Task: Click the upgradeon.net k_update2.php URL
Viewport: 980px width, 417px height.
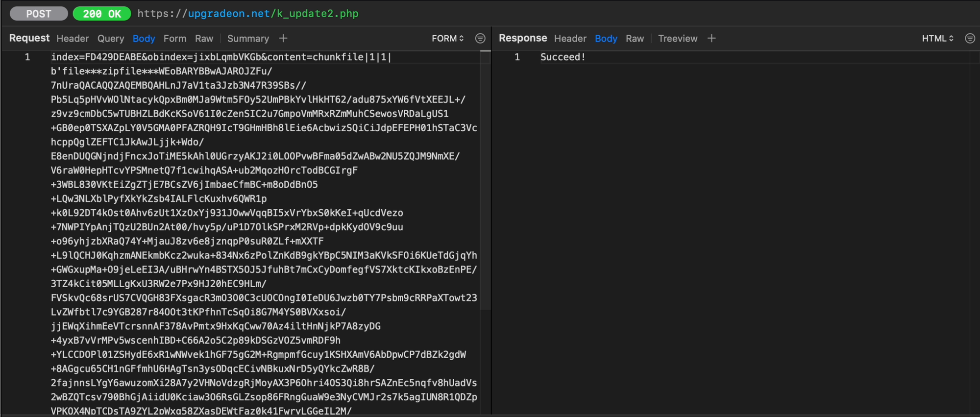Action: [x=248, y=14]
